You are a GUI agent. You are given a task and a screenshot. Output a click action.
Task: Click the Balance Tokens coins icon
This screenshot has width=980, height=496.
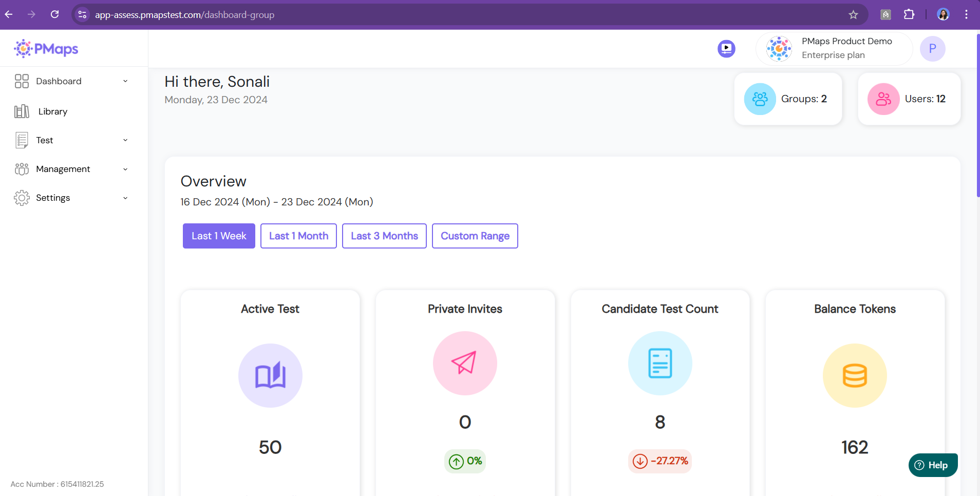(x=854, y=375)
